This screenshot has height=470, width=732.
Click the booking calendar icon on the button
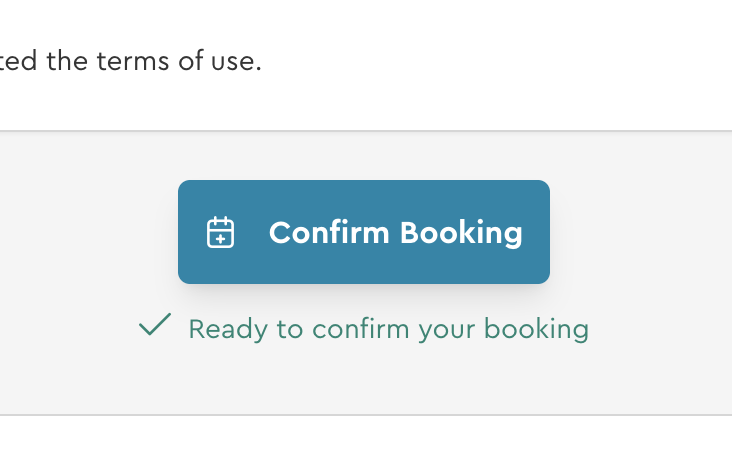(x=220, y=233)
